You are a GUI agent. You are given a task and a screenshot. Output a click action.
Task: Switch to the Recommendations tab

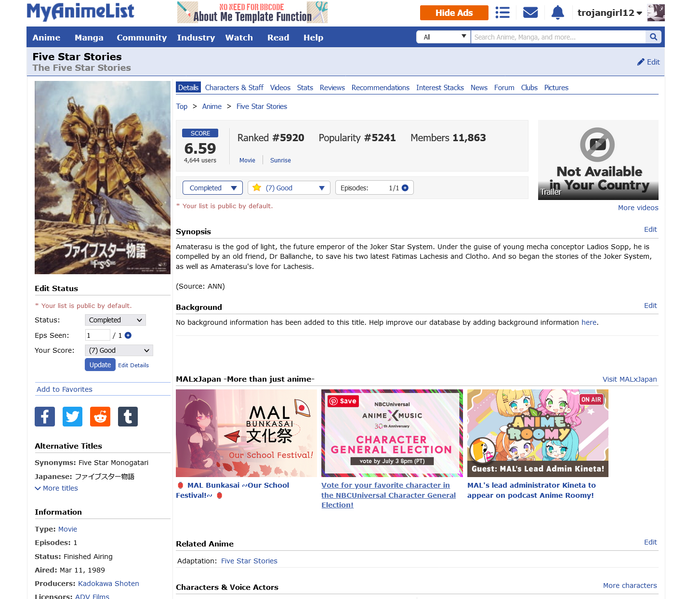click(x=381, y=88)
